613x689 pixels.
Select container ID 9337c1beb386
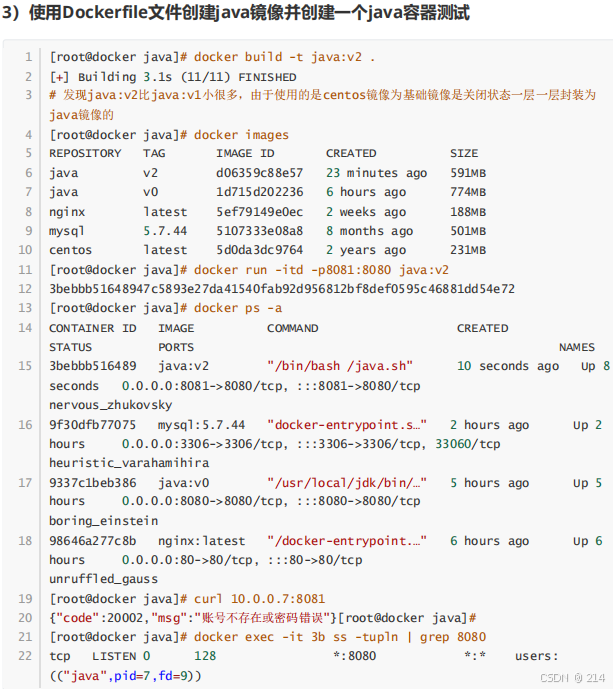tap(93, 483)
